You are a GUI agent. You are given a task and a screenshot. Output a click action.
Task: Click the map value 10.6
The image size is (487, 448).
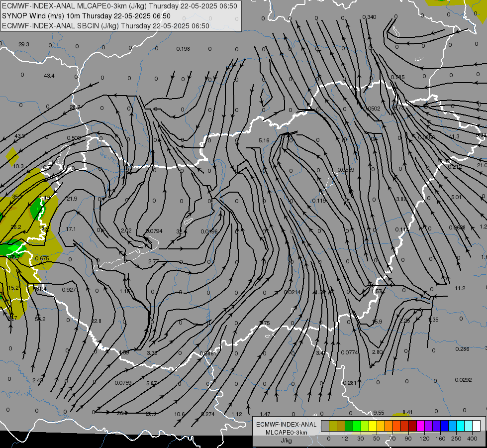click(x=180, y=414)
